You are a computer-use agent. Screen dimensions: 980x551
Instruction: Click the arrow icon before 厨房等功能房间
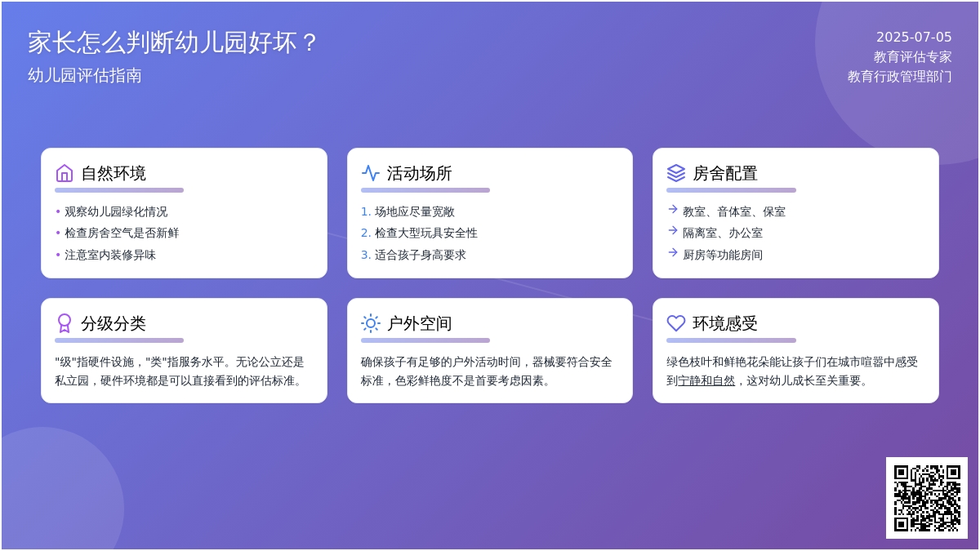click(x=673, y=253)
